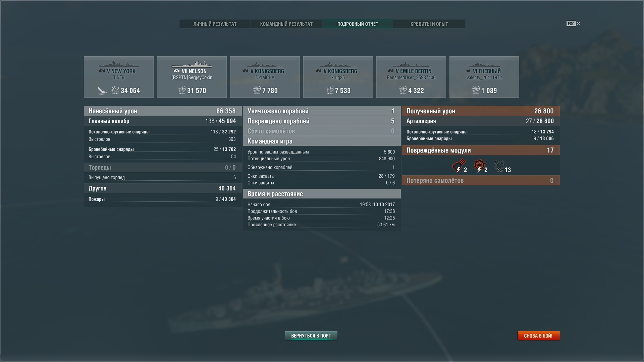Click the Снова в бой! button
Viewport: 644px width, 362px height.
[538, 336]
